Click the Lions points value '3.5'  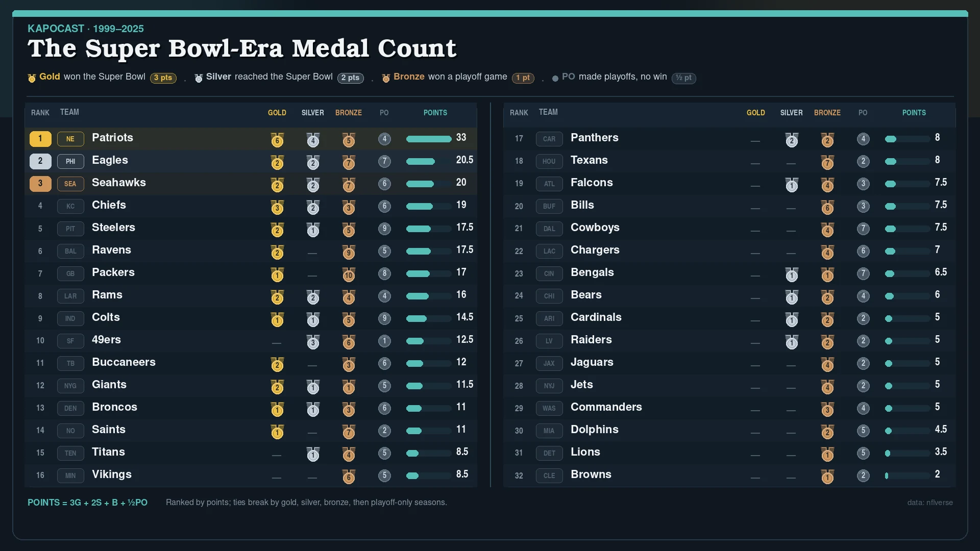click(x=941, y=452)
